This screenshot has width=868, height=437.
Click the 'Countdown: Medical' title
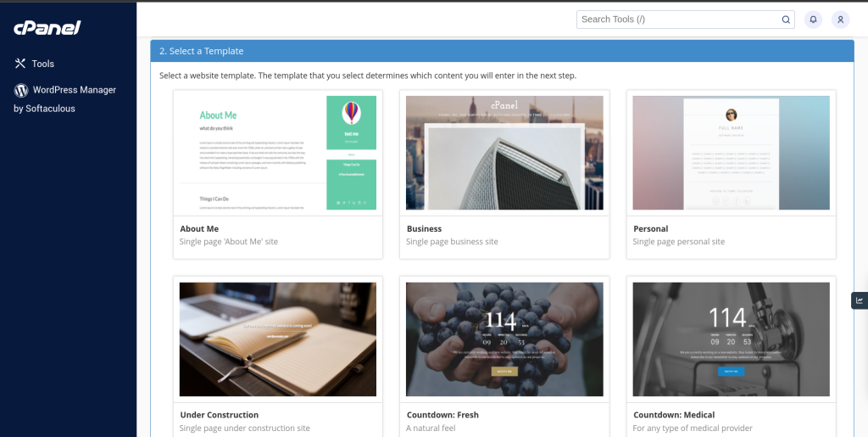(674, 415)
